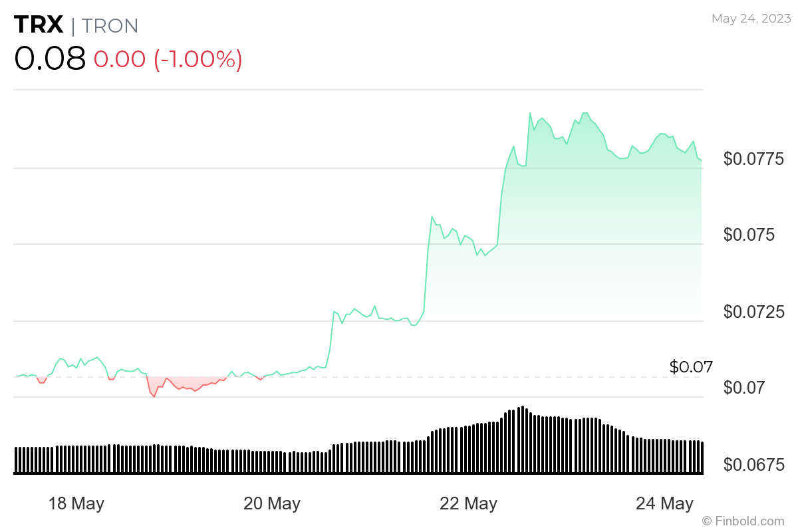Click the $0.07 dashed baseline label
The height and width of the screenshot is (532, 798).
click(x=690, y=366)
